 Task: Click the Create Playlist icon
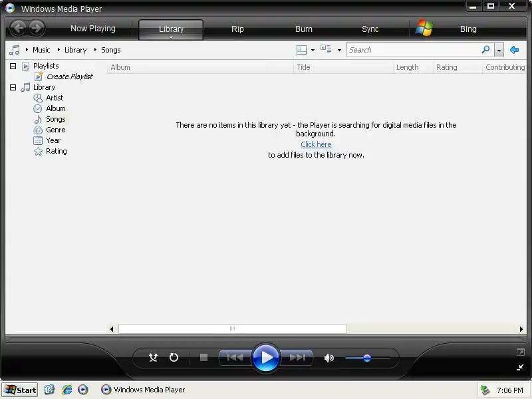coord(39,76)
